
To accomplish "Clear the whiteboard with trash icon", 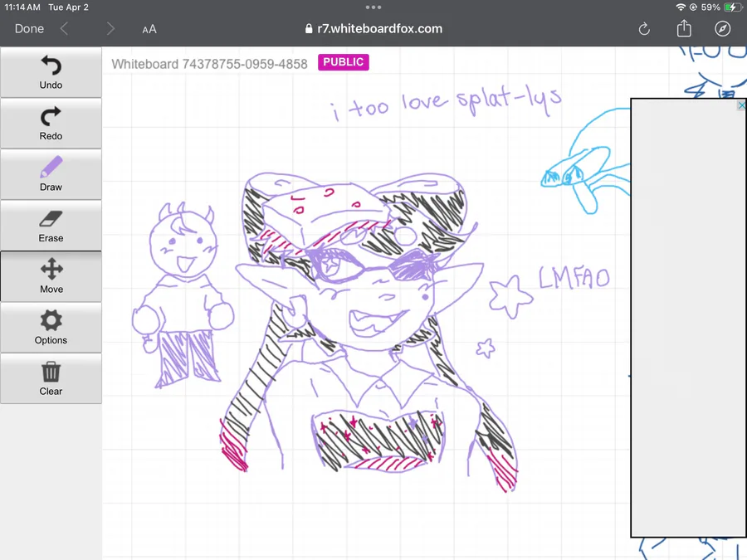I will 51,378.
